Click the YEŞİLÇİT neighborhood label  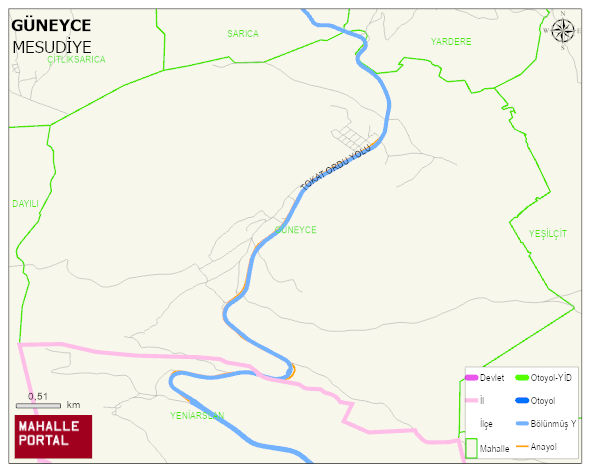click(x=548, y=234)
